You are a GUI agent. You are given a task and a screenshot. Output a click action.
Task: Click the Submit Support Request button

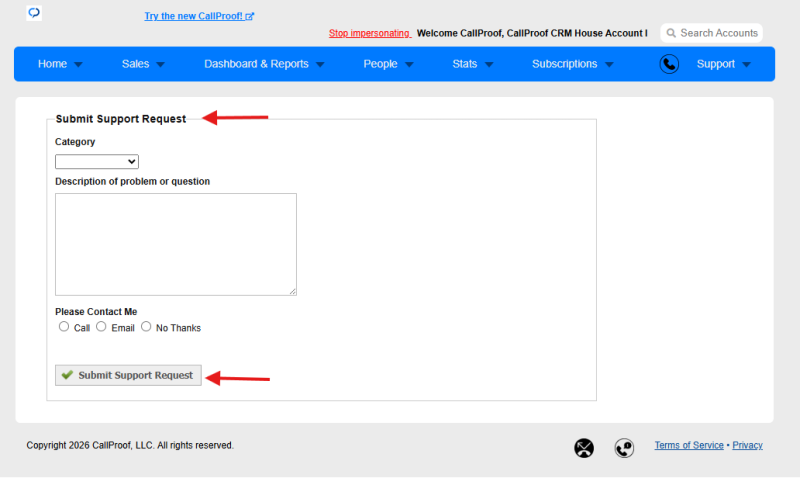point(128,375)
